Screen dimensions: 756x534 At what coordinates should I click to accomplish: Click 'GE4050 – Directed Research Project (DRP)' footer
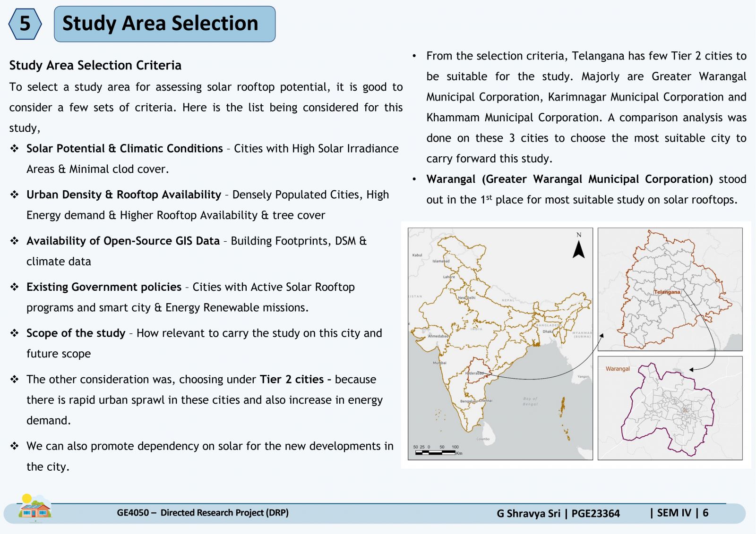203,513
